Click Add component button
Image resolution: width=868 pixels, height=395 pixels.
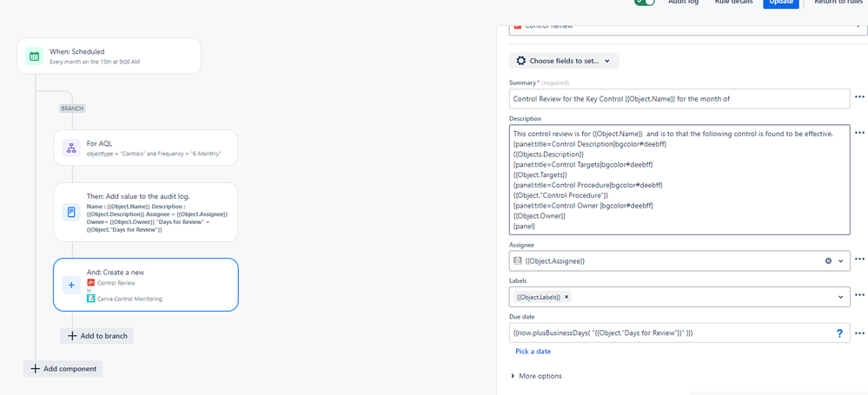coord(63,369)
